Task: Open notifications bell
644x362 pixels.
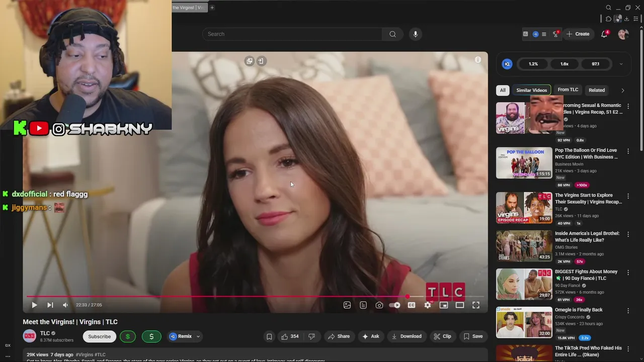Action: 604,34
